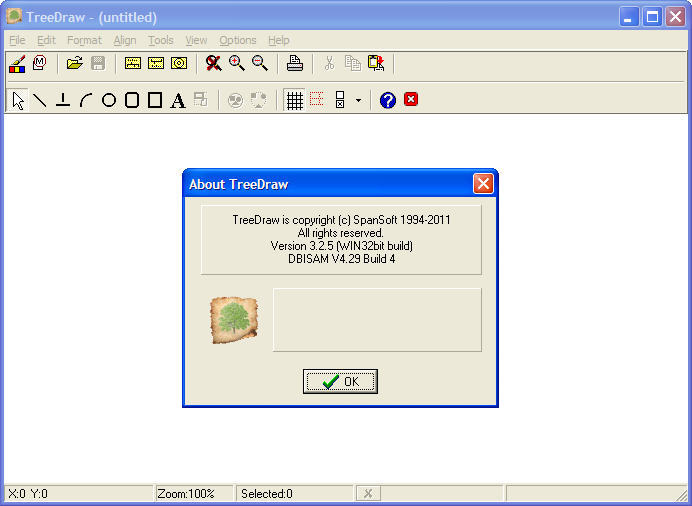
Task: Minimize the TreeDraw main window
Action: [628, 17]
